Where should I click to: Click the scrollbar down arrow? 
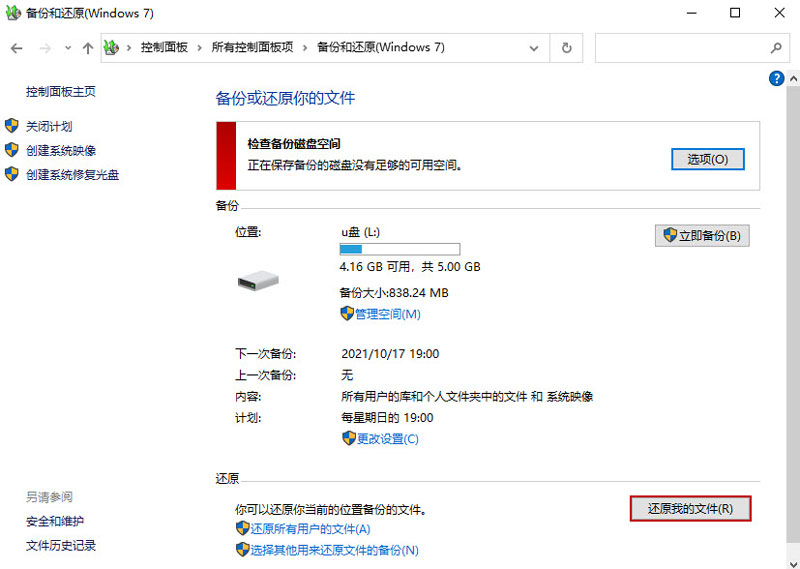click(793, 563)
